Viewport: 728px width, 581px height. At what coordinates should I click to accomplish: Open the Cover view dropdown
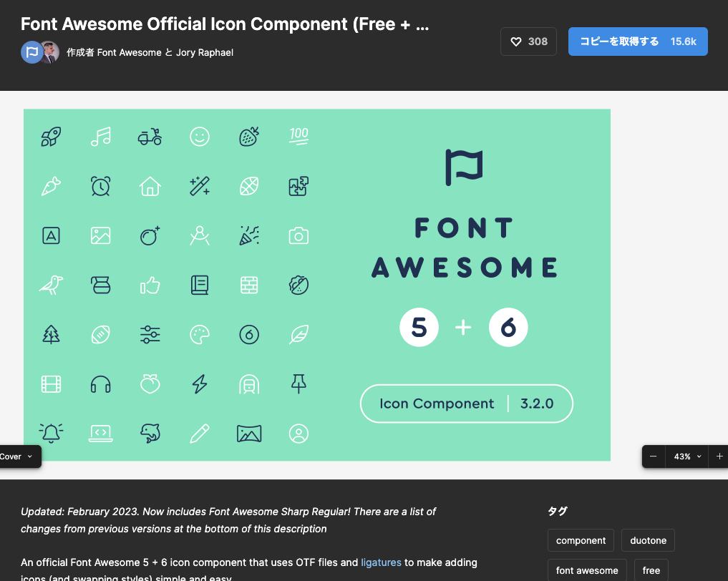point(18,456)
